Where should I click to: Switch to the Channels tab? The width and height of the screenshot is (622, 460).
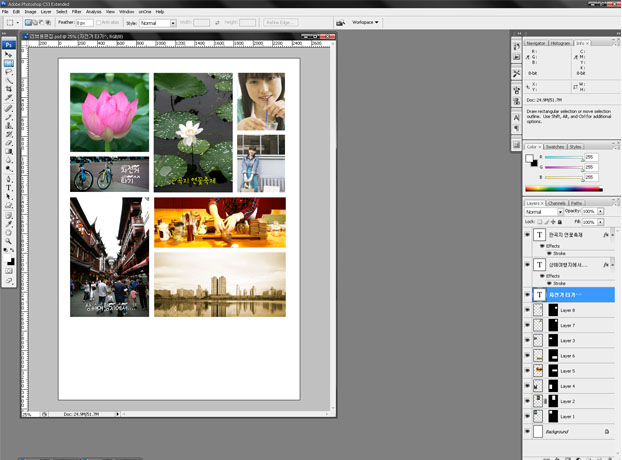point(556,203)
